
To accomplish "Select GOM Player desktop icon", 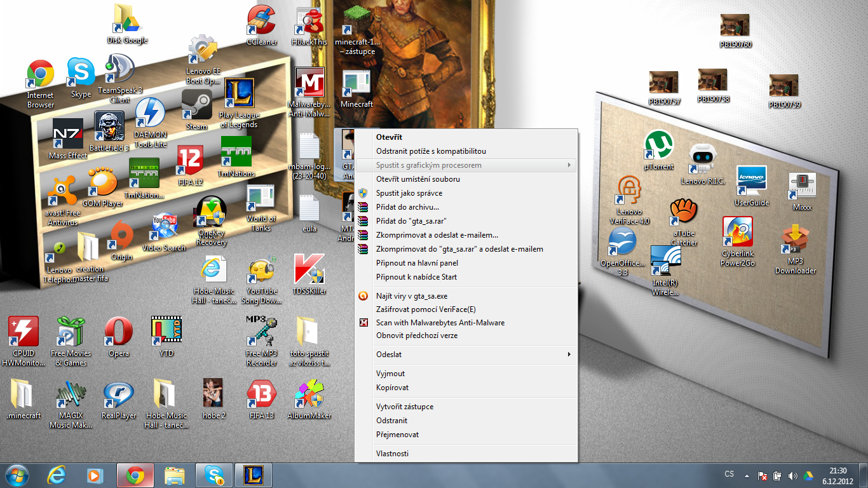I will click(102, 187).
